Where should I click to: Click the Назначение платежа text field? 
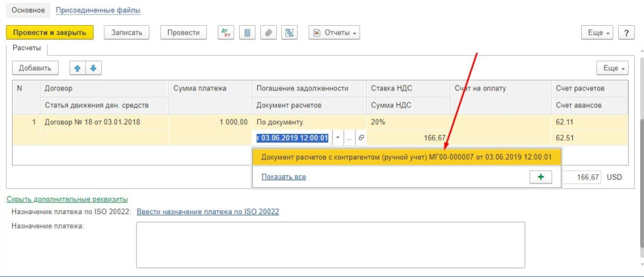click(330, 244)
